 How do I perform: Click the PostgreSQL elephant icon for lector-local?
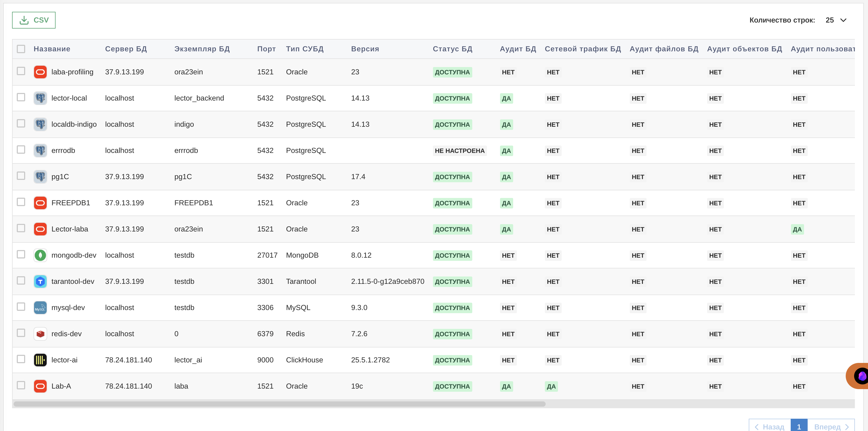coord(40,98)
